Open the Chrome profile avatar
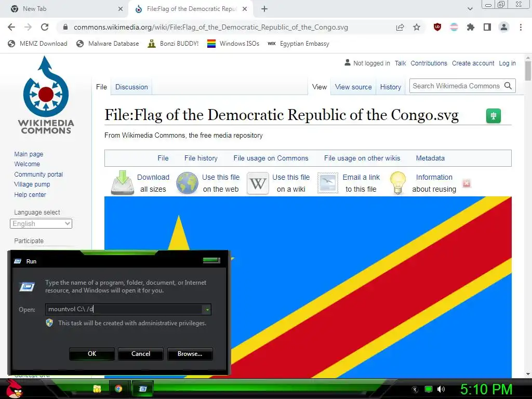This screenshot has height=399, width=532. tap(504, 27)
